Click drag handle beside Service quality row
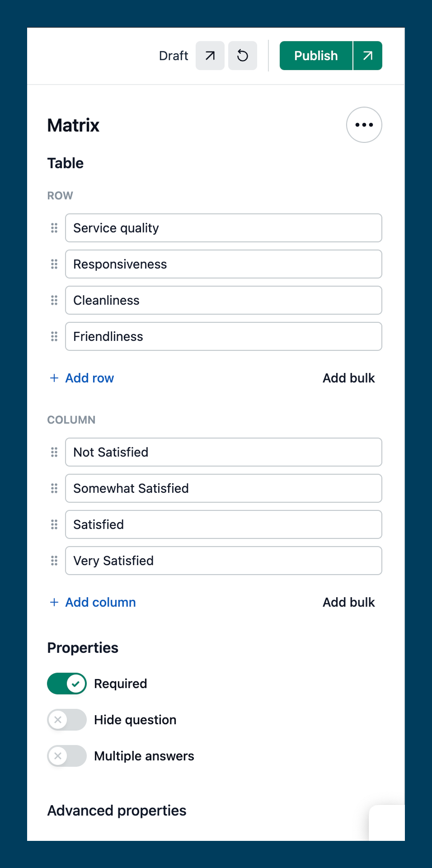The width and height of the screenshot is (432, 868). point(54,228)
